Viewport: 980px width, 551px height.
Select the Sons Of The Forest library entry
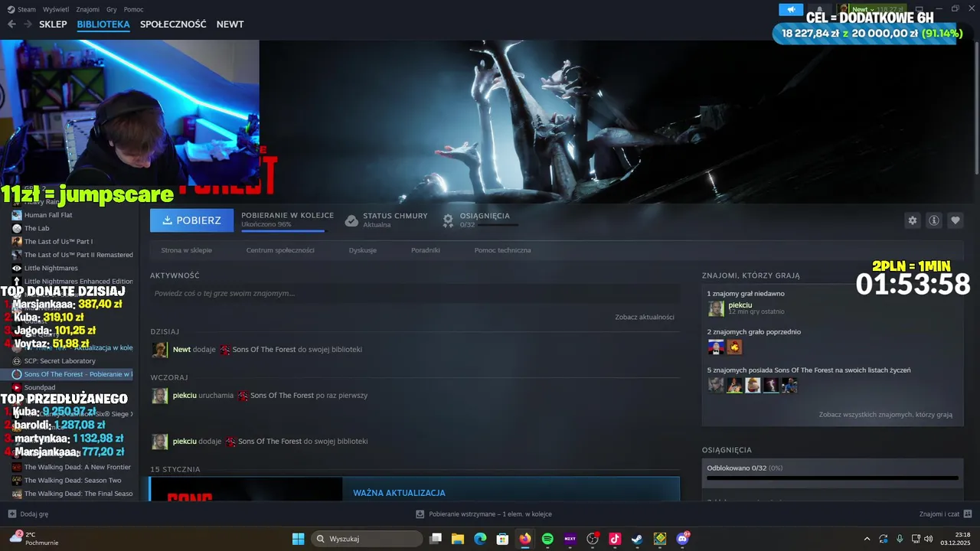72,374
